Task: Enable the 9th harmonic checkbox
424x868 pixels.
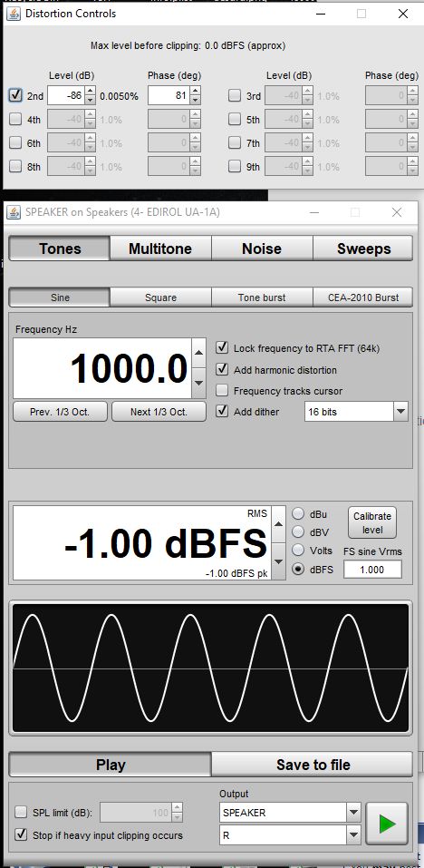Action: 235,166
